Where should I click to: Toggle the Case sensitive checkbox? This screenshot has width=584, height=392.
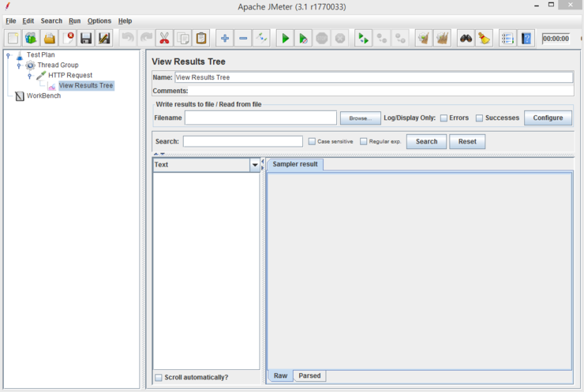[312, 141]
